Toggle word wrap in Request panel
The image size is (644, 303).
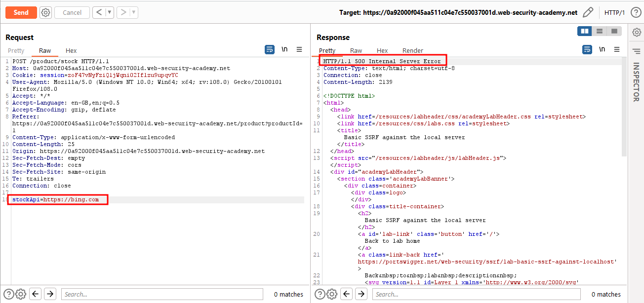point(270,49)
